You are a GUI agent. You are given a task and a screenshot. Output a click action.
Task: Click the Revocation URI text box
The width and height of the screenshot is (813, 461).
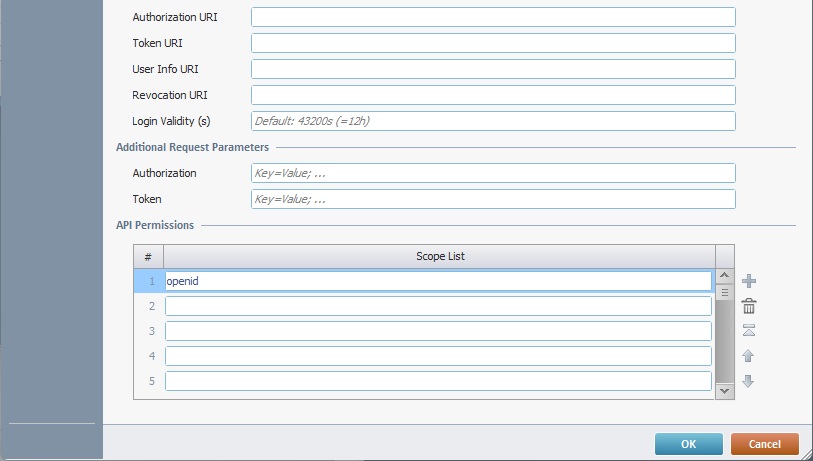pos(493,95)
